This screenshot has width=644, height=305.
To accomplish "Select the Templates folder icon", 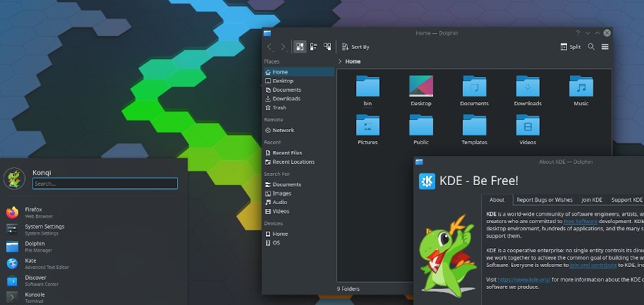I will (475, 125).
